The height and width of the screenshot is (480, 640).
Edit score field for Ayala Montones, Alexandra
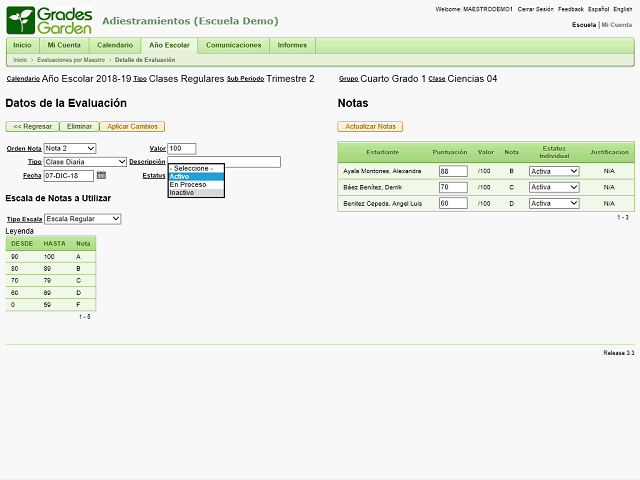click(x=453, y=171)
